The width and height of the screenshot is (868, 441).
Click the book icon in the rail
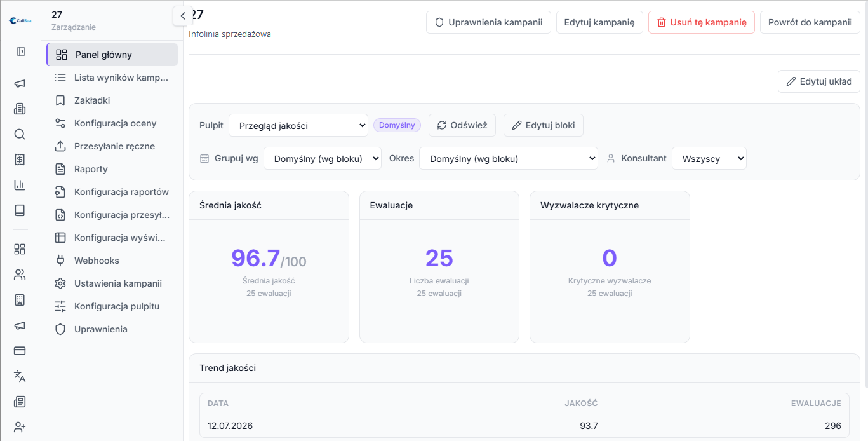pos(20,210)
